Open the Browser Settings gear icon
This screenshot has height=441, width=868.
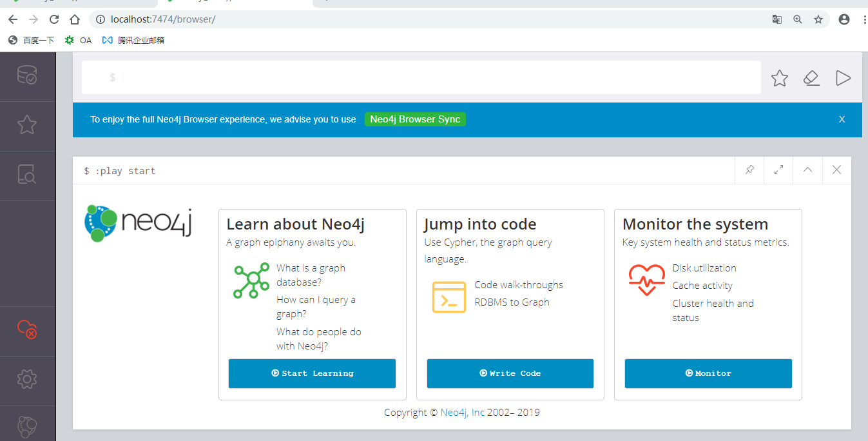[27, 379]
